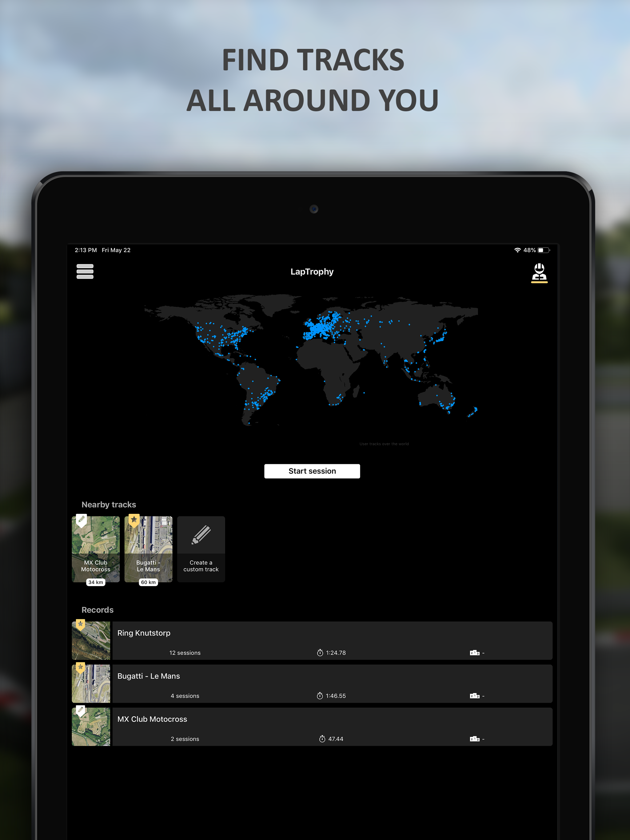Open the hamburger menu

(85, 271)
